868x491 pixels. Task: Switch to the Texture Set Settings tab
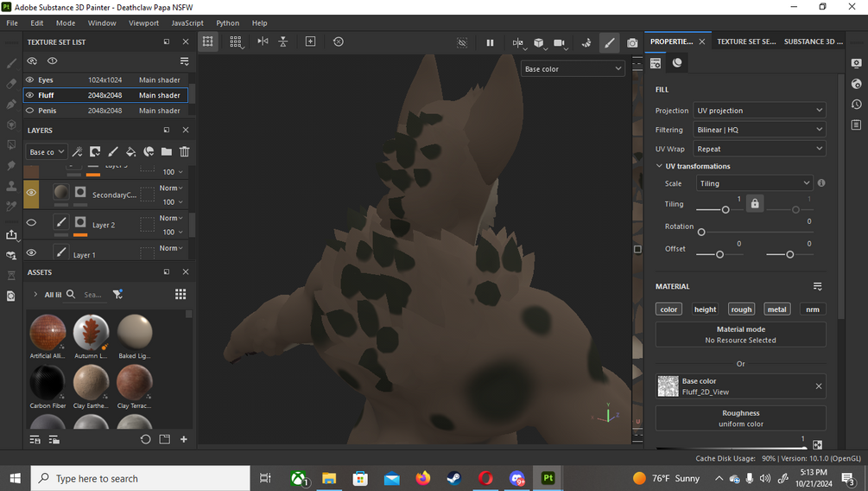(746, 41)
